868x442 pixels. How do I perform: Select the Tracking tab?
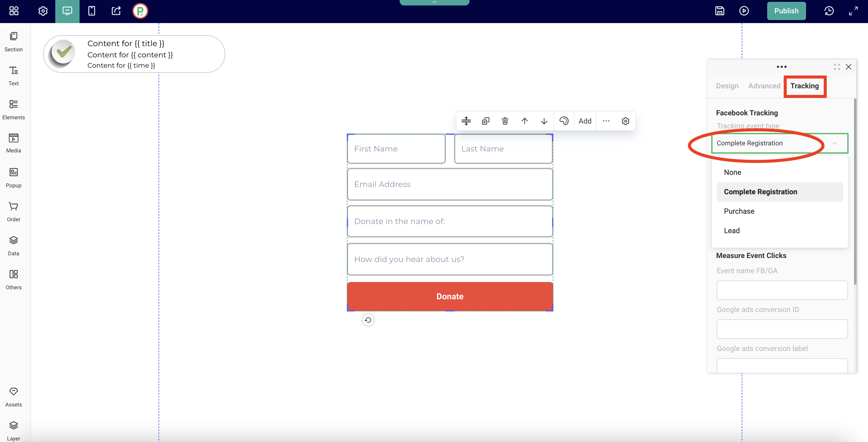tap(804, 86)
